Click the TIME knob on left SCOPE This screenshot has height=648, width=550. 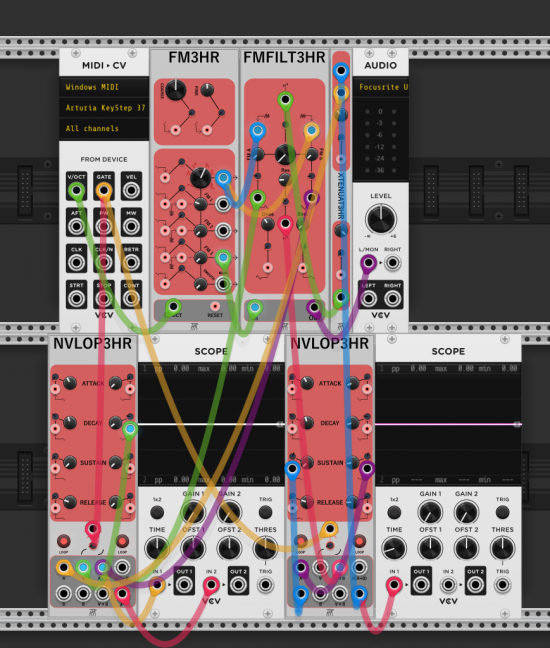pos(157,548)
